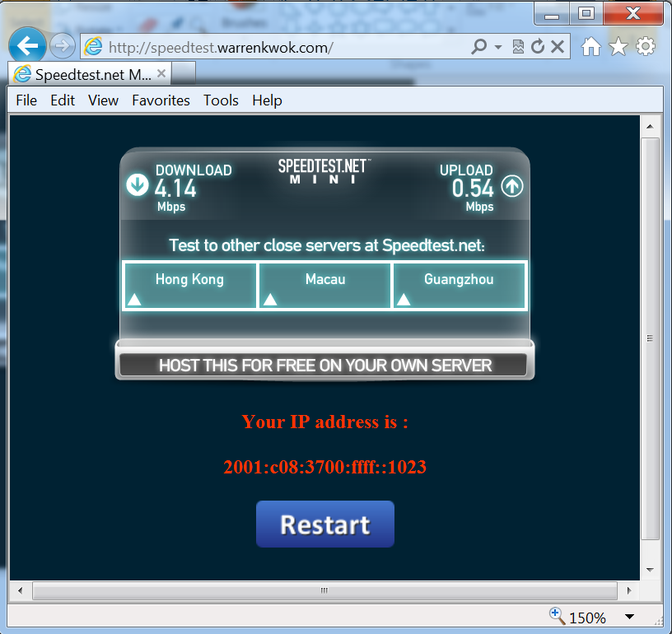
Task: Click Host This For Free On Your Own Server
Action: pos(324,365)
